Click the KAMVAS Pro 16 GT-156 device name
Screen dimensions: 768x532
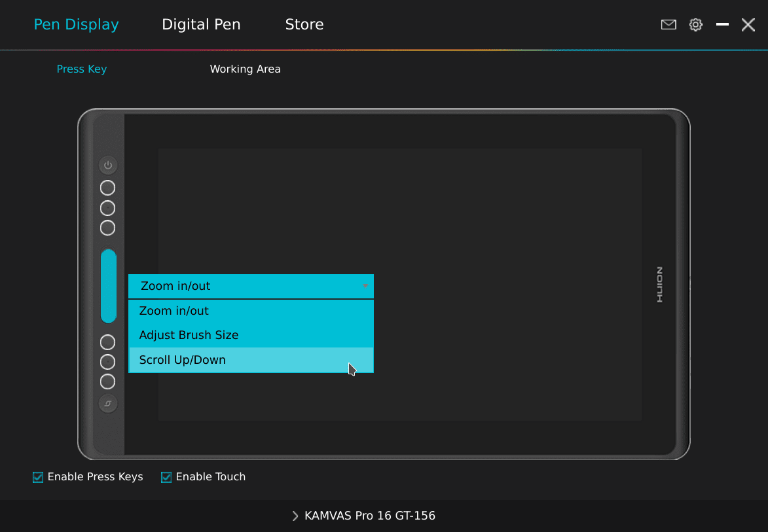(370, 516)
